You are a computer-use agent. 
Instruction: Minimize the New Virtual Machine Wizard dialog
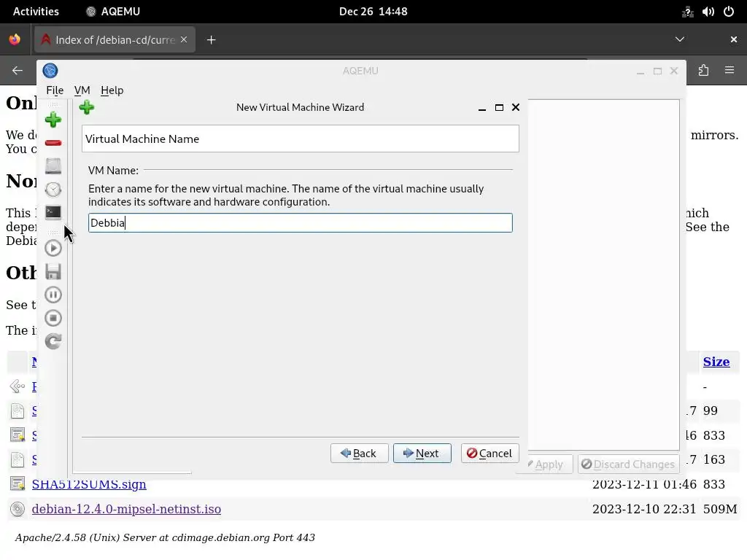[x=482, y=108]
